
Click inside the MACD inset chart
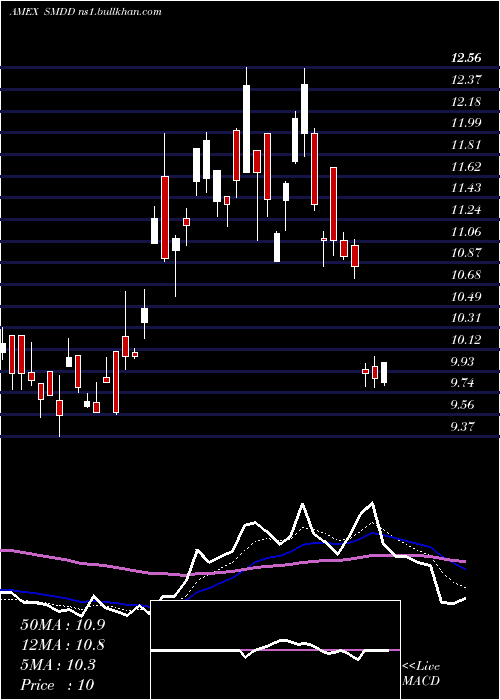coord(275,650)
